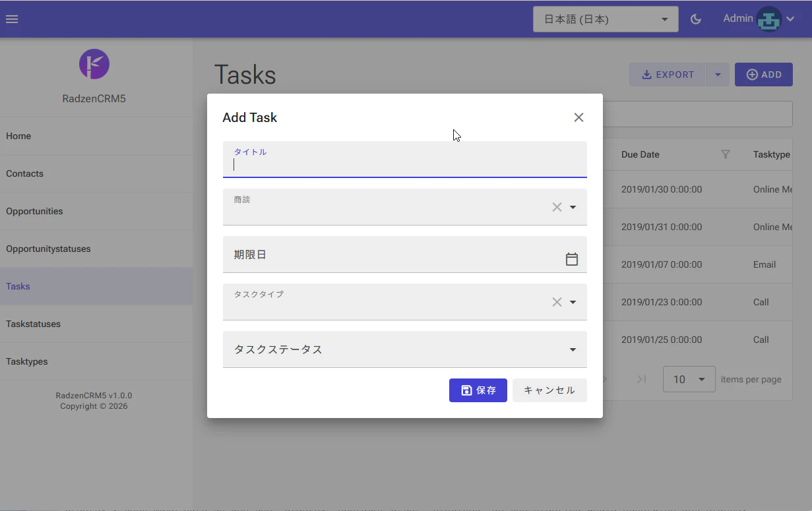The image size is (812, 511).
Task: Open Opportunities in the sidebar
Action: [96, 211]
